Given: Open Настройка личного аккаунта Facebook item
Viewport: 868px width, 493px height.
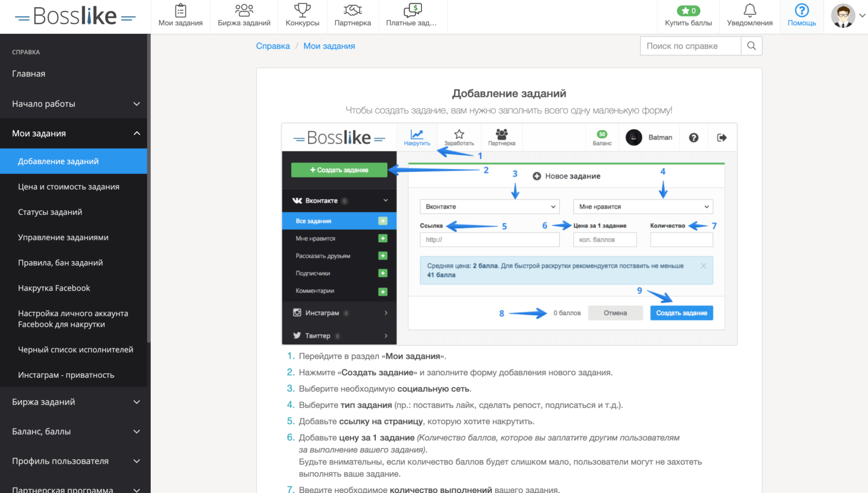Looking at the screenshot, I should coord(74,319).
